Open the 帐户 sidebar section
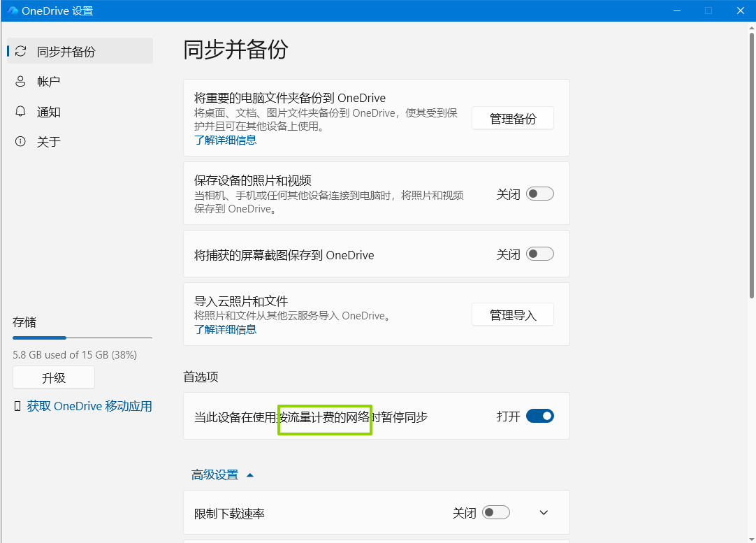756x543 pixels. [80, 81]
